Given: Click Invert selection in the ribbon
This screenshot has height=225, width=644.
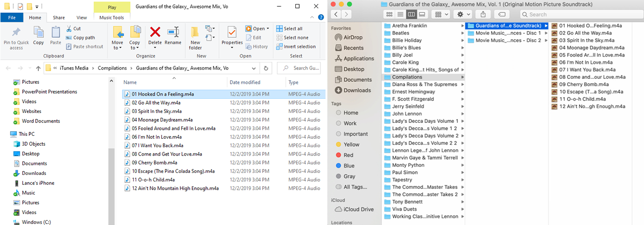Looking at the screenshot, I should (296, 47).
